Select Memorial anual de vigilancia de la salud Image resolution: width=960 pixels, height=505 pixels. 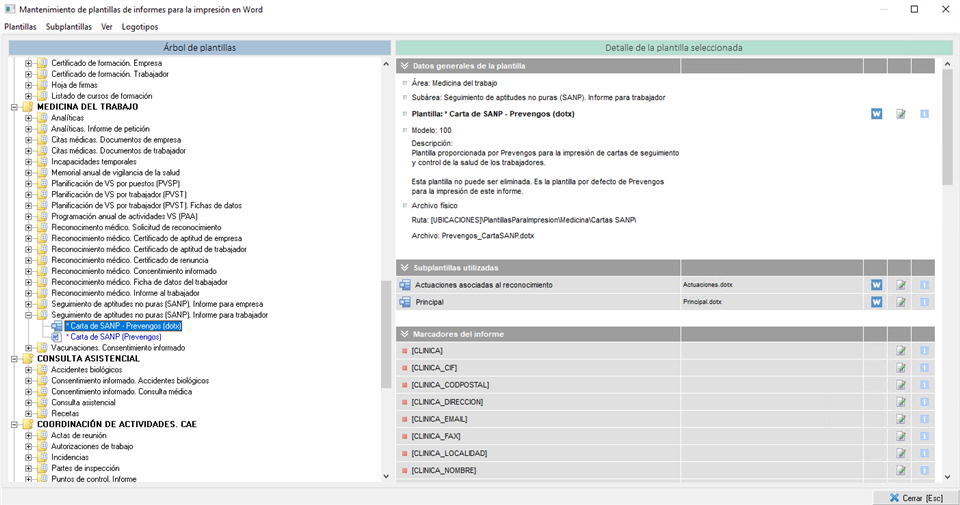coord(115,173)
